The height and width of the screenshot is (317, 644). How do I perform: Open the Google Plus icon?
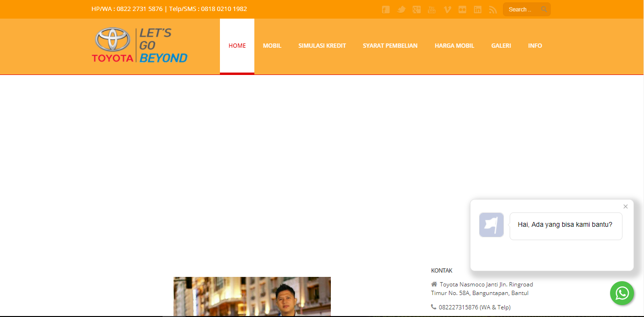tap(417, 10)
